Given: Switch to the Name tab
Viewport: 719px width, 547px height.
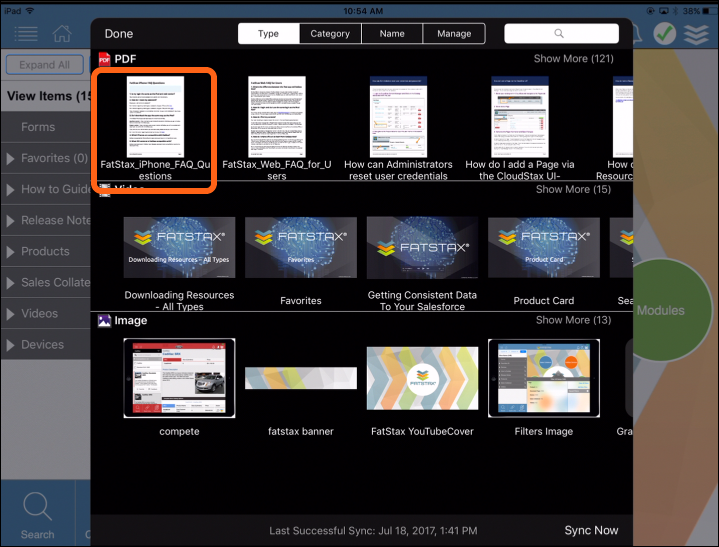Looking at the screenshot, I should 392,33.
